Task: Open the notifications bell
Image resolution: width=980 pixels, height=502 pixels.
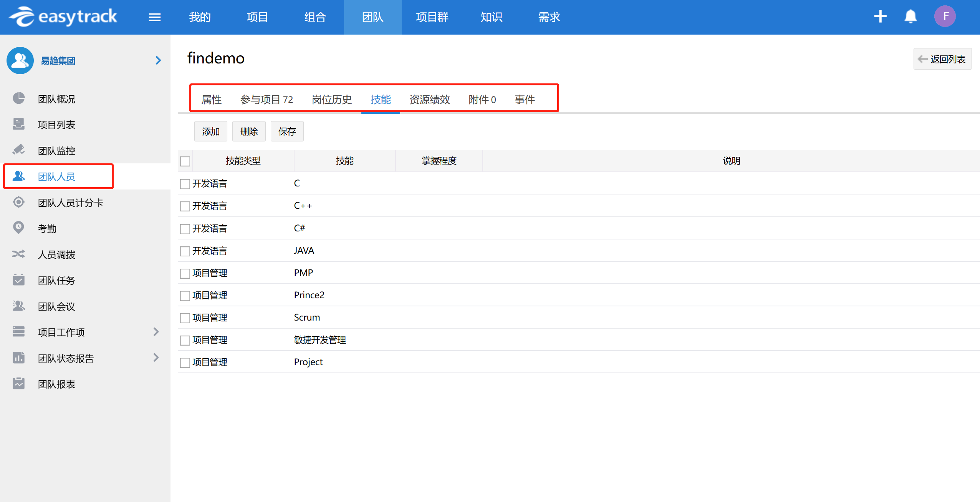Action: pos(910,17)
